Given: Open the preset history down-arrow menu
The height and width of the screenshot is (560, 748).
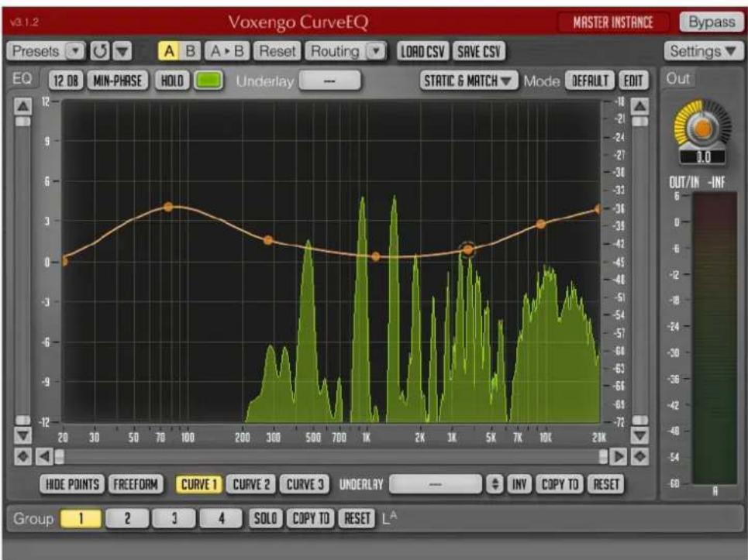Looking at the screenshot, I should [122, 51].
